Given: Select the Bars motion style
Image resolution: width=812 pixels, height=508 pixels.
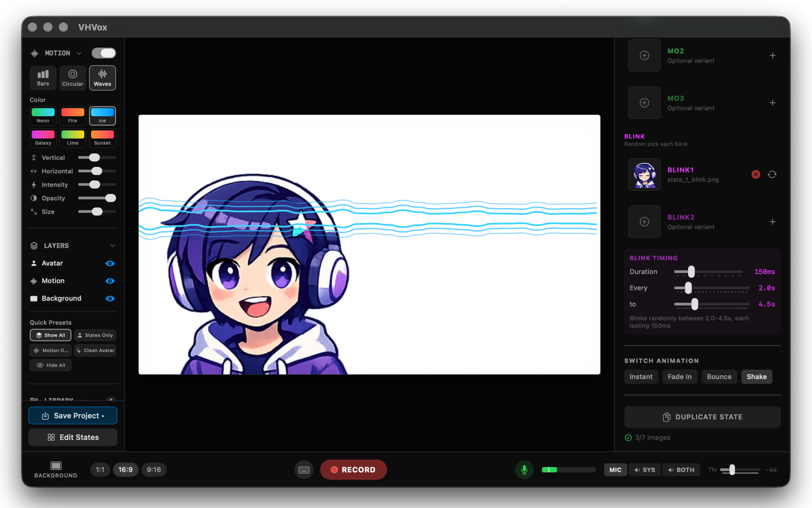Looking at the screenshot, I should click(43, 78).
